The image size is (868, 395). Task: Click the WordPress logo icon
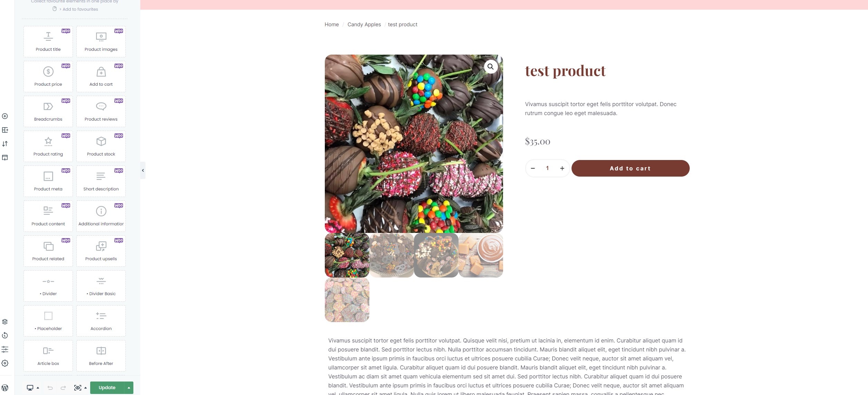click(x=5, y=388)
